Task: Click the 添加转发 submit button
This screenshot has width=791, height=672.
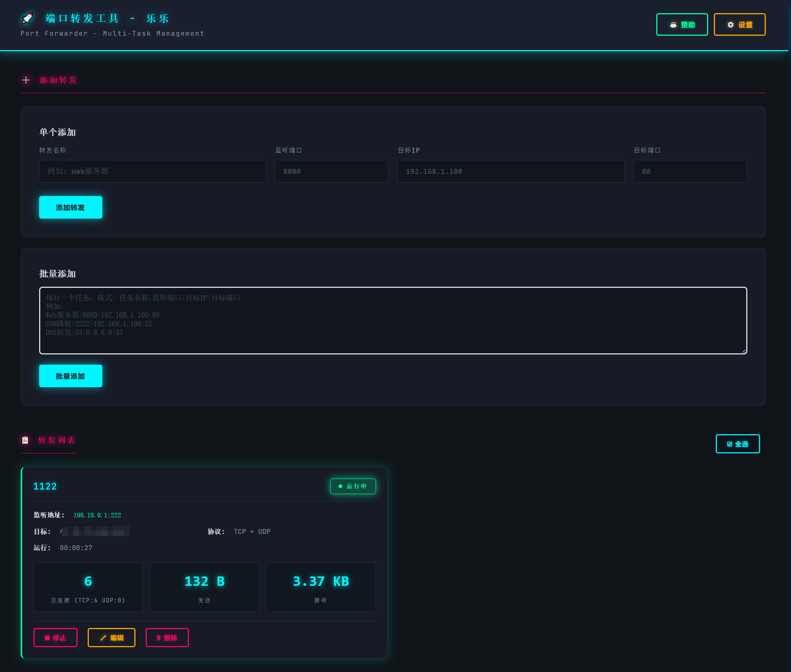Action: (70, 207)
